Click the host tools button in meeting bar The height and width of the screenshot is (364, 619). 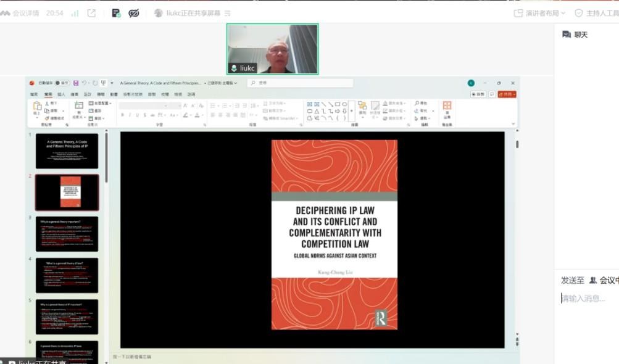point(597,13)
